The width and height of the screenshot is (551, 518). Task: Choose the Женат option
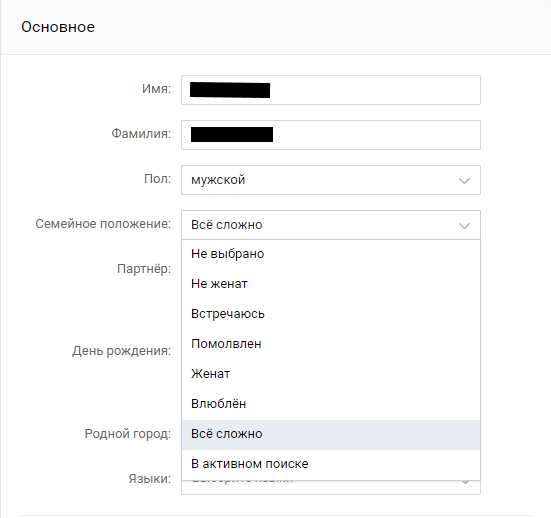(331, 374)
